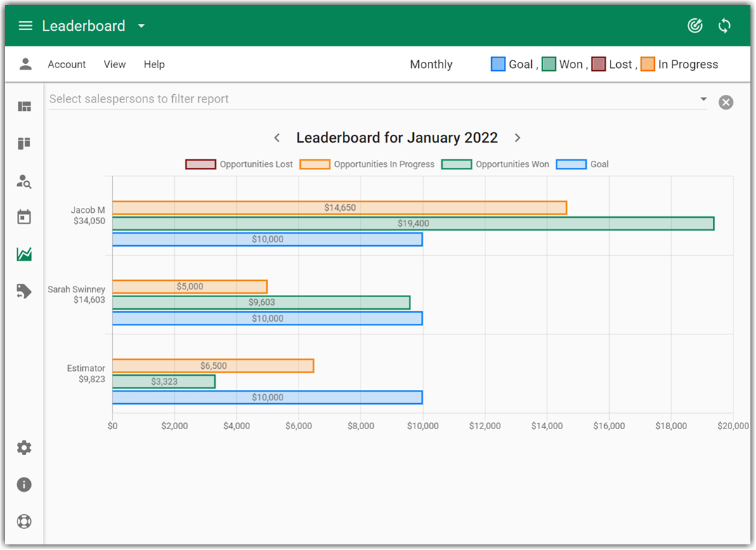Open the Help menu
The image size is (756, 550).
tap(155, 64)
